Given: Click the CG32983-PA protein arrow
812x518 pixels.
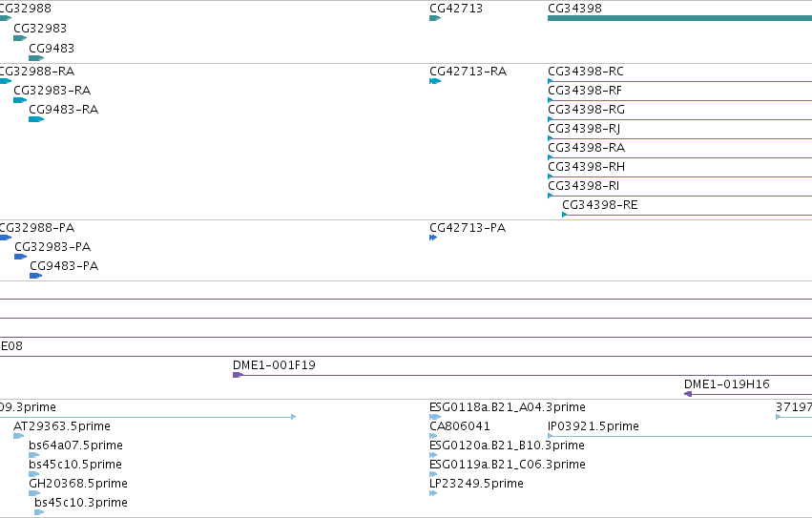Looking at the screenshot, I should 21,257.
